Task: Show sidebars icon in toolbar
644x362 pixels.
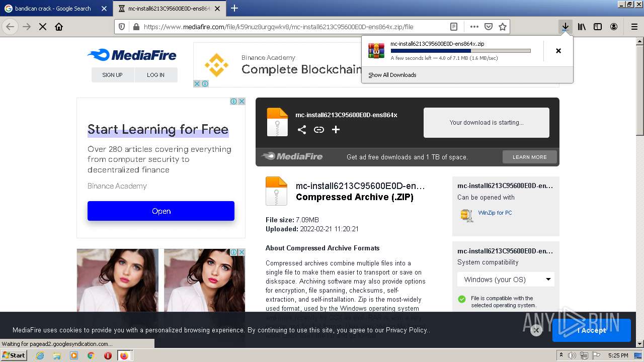Action: click(x=598, y=27)
